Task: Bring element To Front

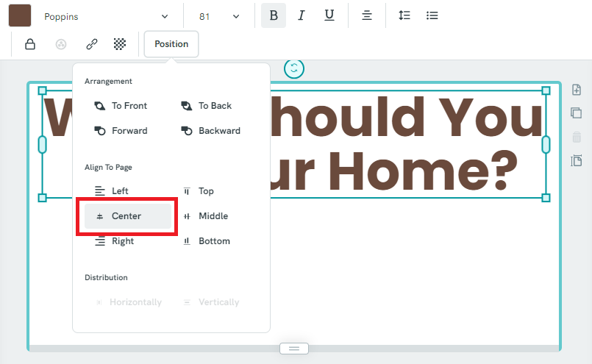Action: pos(121,106)
